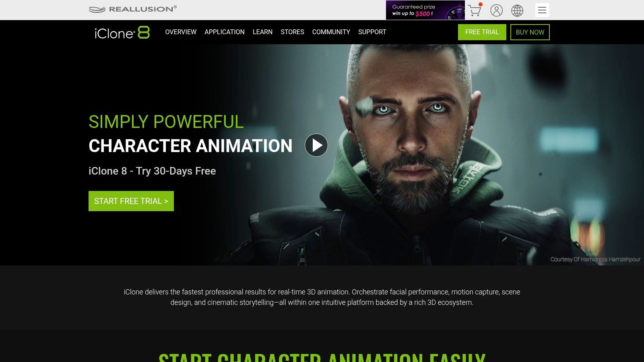Click the green FREE TRIAL button
This screenshot has height=362, width=644.
pos(482,32)
